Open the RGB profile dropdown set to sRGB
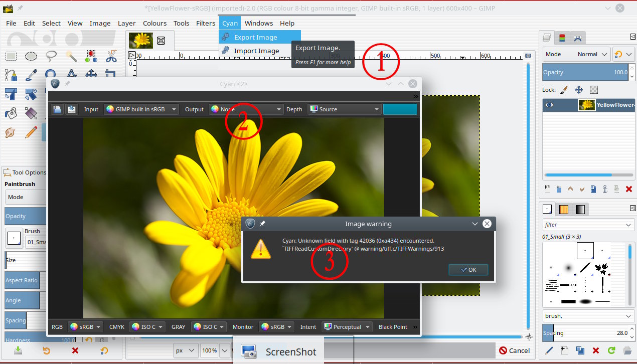The height and width of the screenshot is (364, 637). [85, 326]
